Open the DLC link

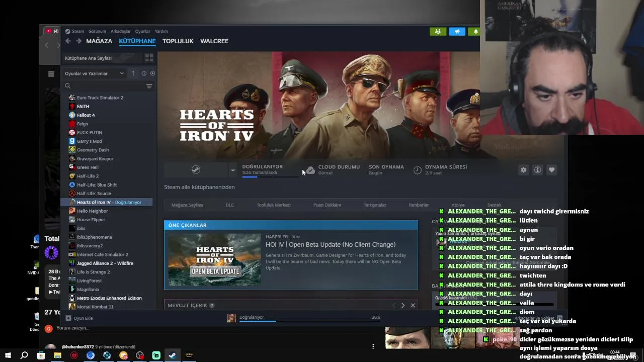230,205
